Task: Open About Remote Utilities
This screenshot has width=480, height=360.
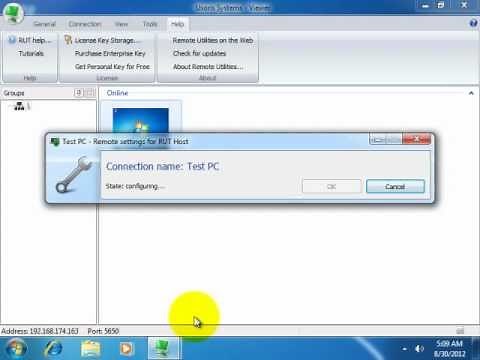Action: (208, 67)
